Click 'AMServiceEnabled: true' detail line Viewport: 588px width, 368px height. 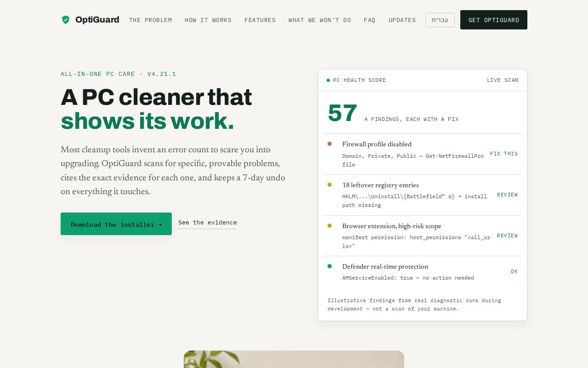408,278
